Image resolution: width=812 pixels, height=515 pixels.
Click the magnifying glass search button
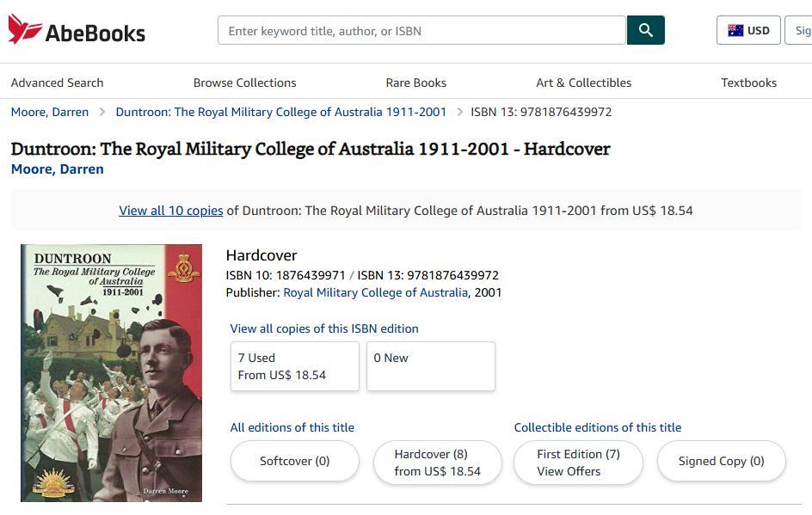coord(645,30)
